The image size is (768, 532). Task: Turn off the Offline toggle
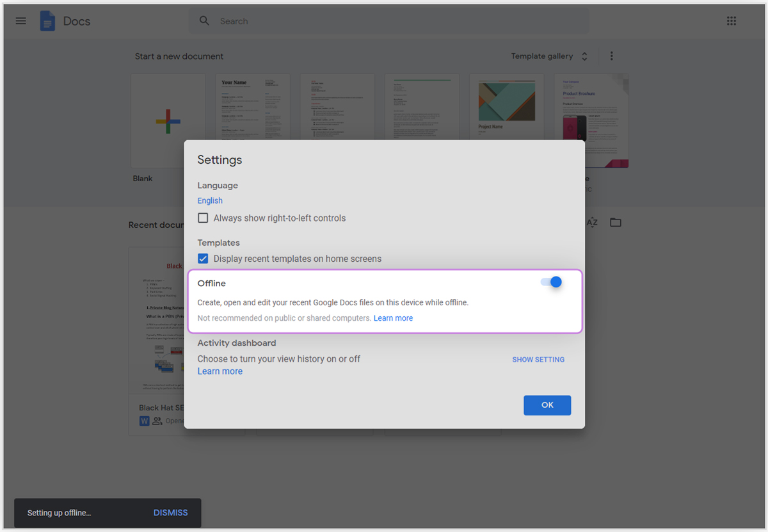pyautogui.click(x=552, y=282)
